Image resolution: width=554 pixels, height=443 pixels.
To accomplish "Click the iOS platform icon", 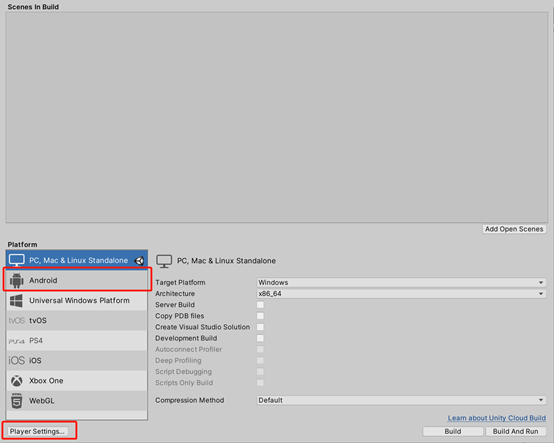I will [x=17, y=361].
